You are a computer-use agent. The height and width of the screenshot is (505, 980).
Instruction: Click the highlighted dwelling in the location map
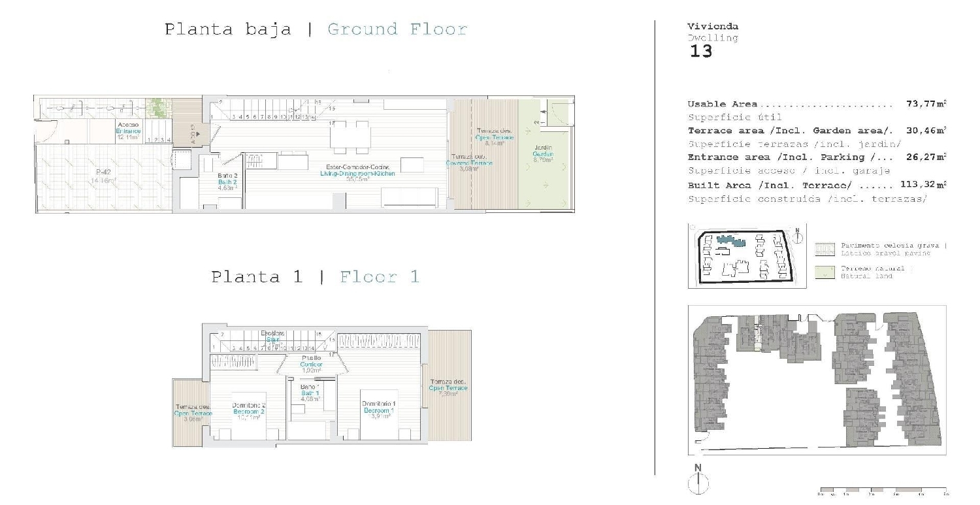(x=729, y=241)
